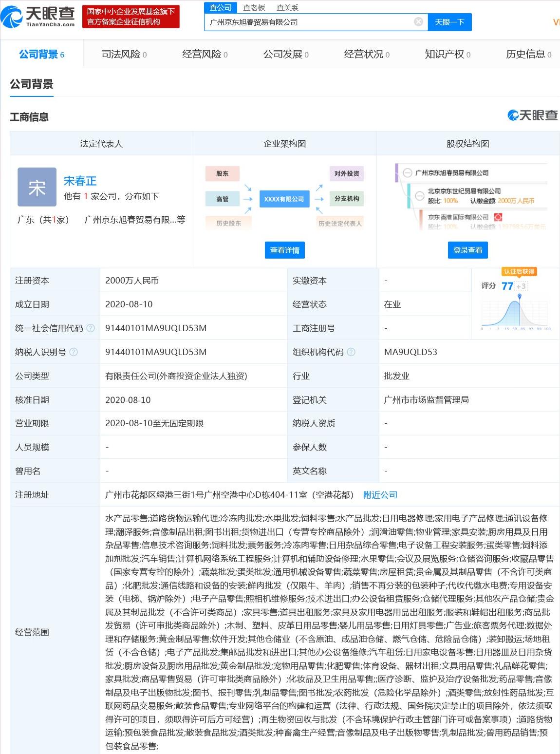560x754 pixels.
Task: Switch to the 查老板 search tab
Action: [254, 7]
